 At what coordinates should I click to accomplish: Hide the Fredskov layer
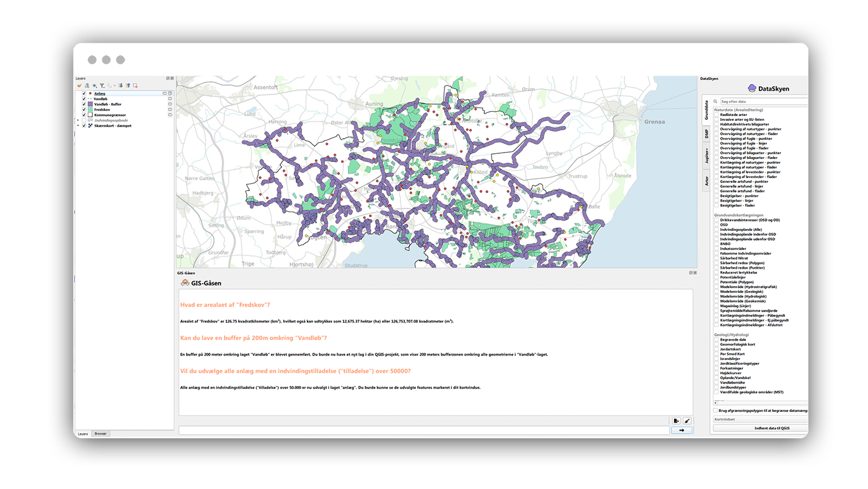[84, 109]
